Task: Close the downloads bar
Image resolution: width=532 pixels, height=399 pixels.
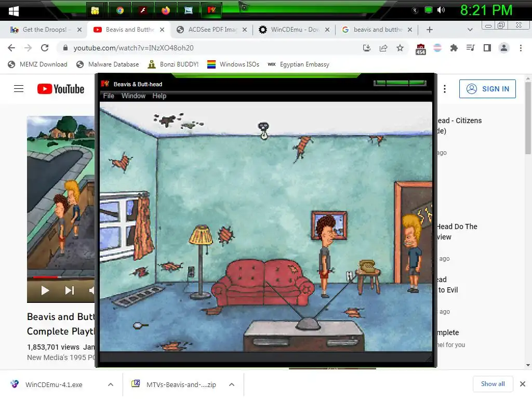Action: [x=523, y=384]
